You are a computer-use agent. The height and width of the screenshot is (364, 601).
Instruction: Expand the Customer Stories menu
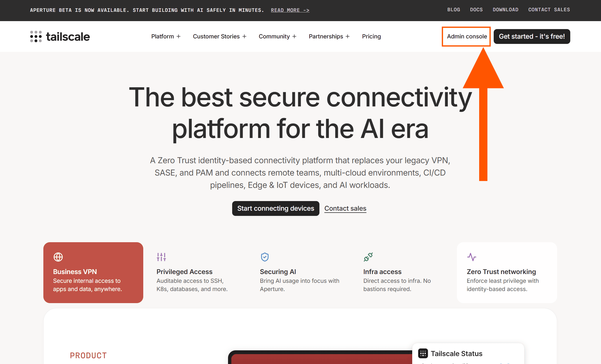point(220,36)
